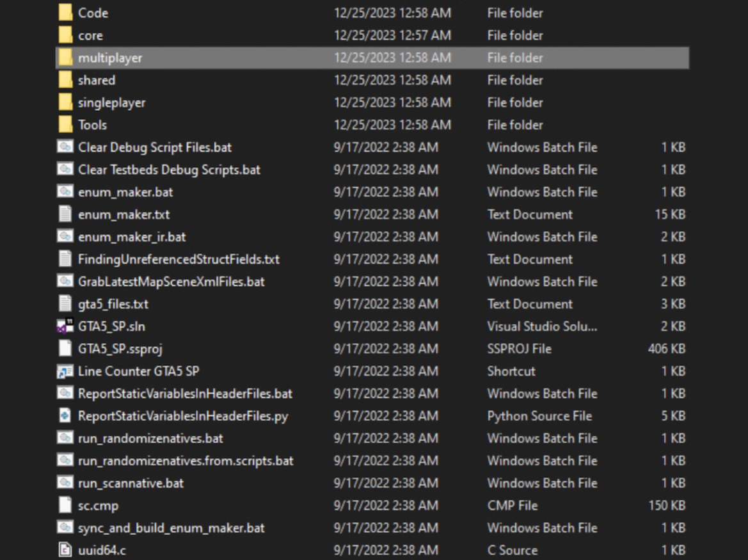Viewport: 748px width, 560px height.
Task: Click the "C Source" type of uuid64.c
Action: pyautogui.click(x=513, y=550)
